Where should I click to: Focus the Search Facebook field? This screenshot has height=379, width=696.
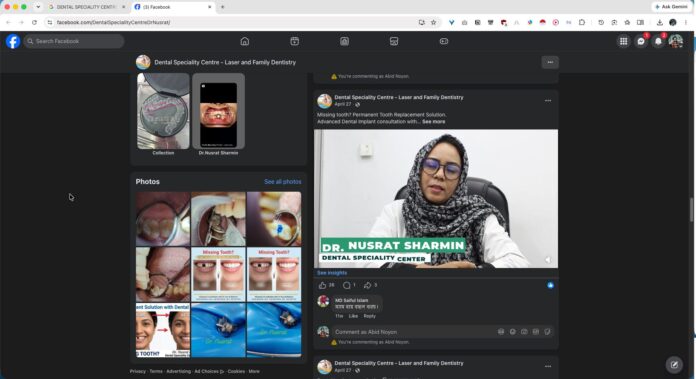pos(74,41)
